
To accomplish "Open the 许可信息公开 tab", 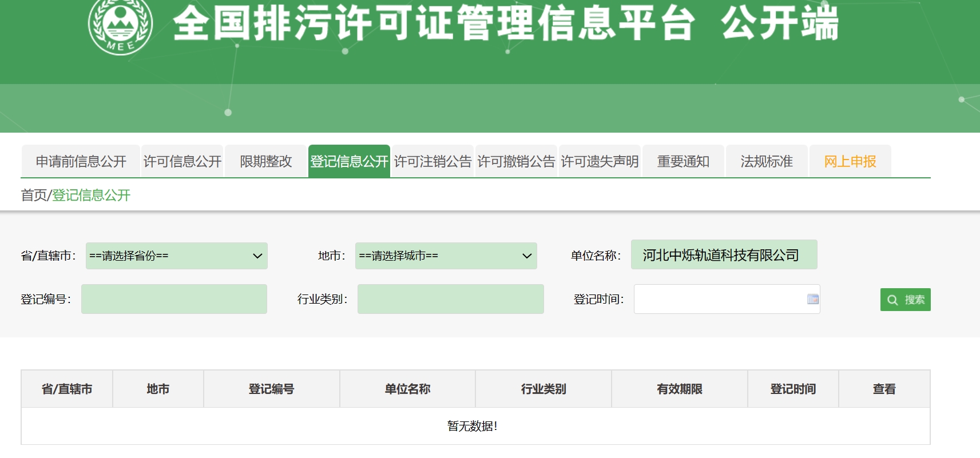I will click(182, 162).
